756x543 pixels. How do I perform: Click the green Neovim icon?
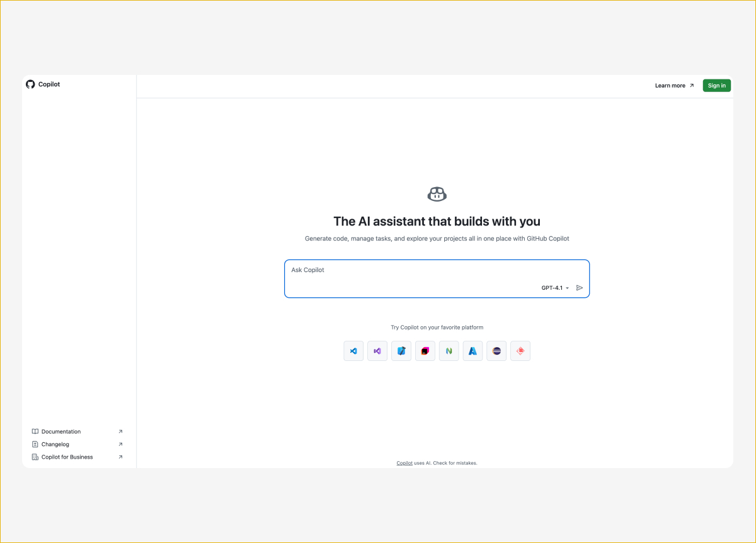449,351
